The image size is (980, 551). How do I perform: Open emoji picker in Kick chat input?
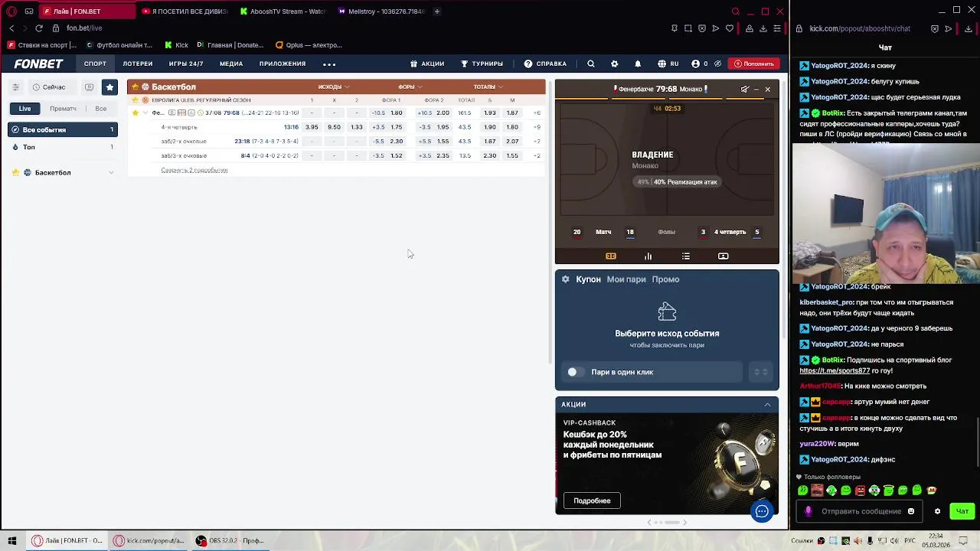pos(911,511)
